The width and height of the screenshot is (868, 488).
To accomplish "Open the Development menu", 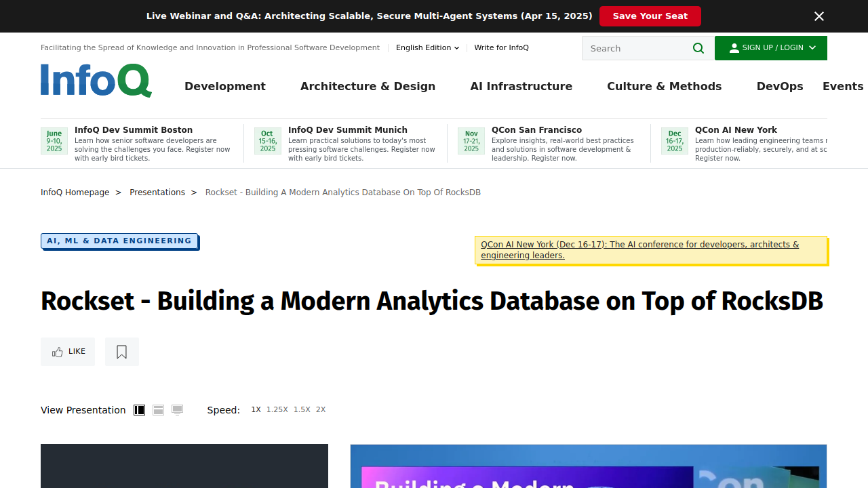I will coord(225,86).
